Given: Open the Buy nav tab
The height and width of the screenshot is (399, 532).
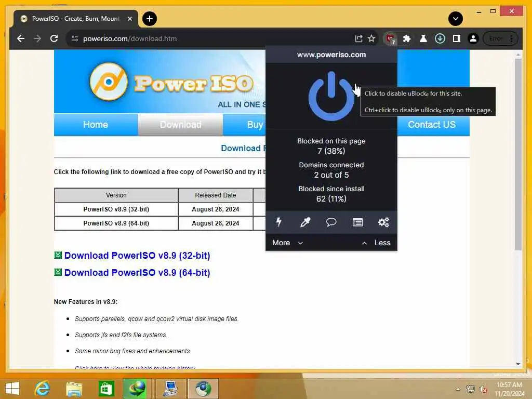Looking at the screenshot, I should pyautogui.click(x=244, y=125).
